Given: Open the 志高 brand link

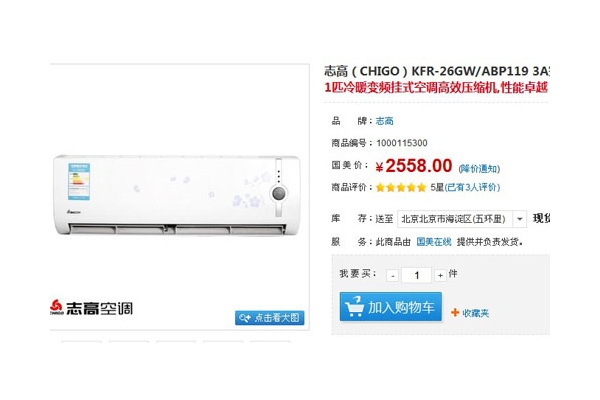Looking at the screenshot, I should pyautogui.click(x=384, y=121).
